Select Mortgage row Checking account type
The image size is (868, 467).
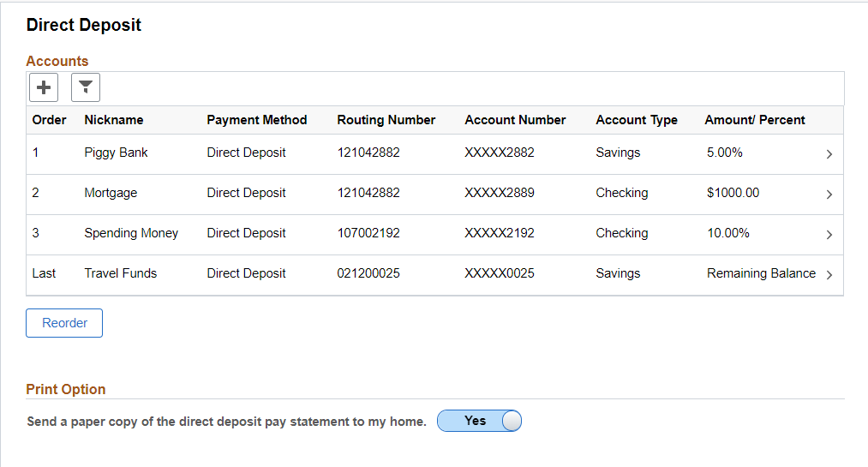click(x=622, y=193)
